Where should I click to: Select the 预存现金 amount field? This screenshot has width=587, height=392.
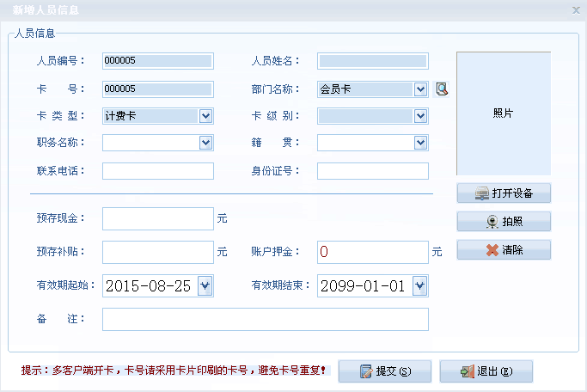[157, 219]
